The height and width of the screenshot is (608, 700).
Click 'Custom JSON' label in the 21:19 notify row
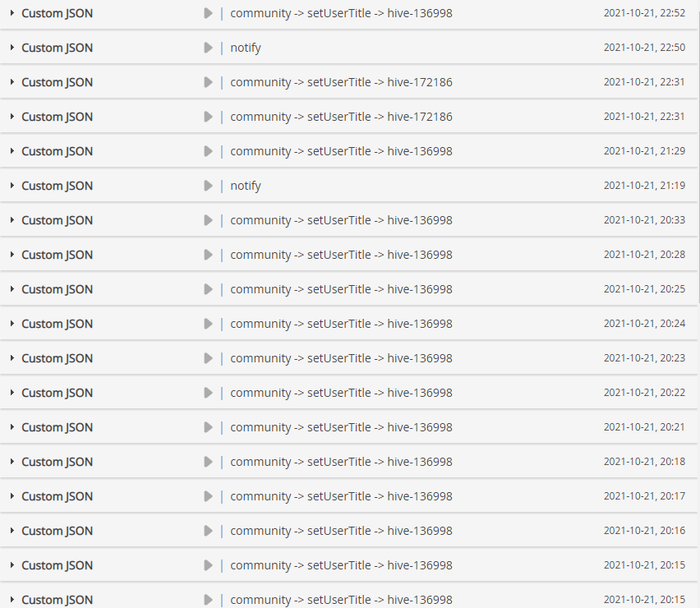click(58, 186)
